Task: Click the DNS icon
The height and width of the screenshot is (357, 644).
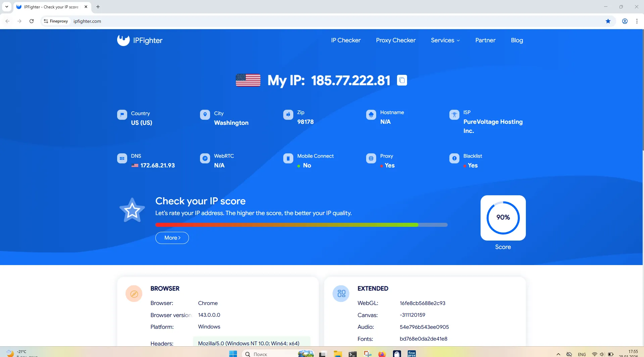Action: [x=122, y=158]
